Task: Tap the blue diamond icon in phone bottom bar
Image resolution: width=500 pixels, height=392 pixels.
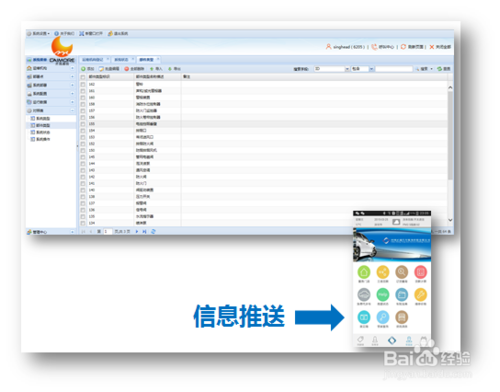Action: pyautogui.click(x=392, y=340)
